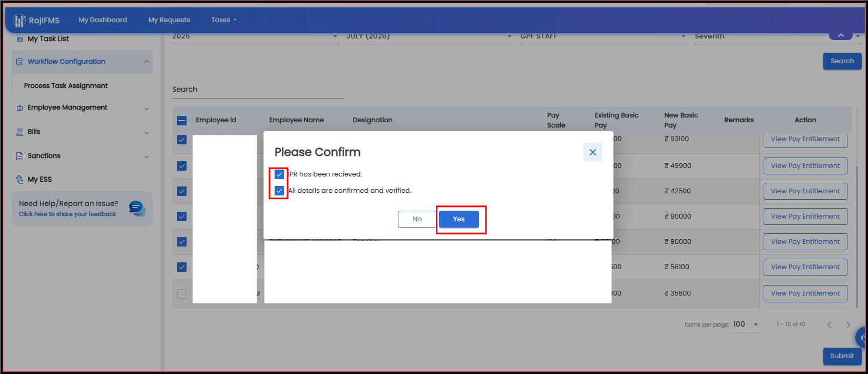Collapse the Workflow Configuration section

[147, 62]
